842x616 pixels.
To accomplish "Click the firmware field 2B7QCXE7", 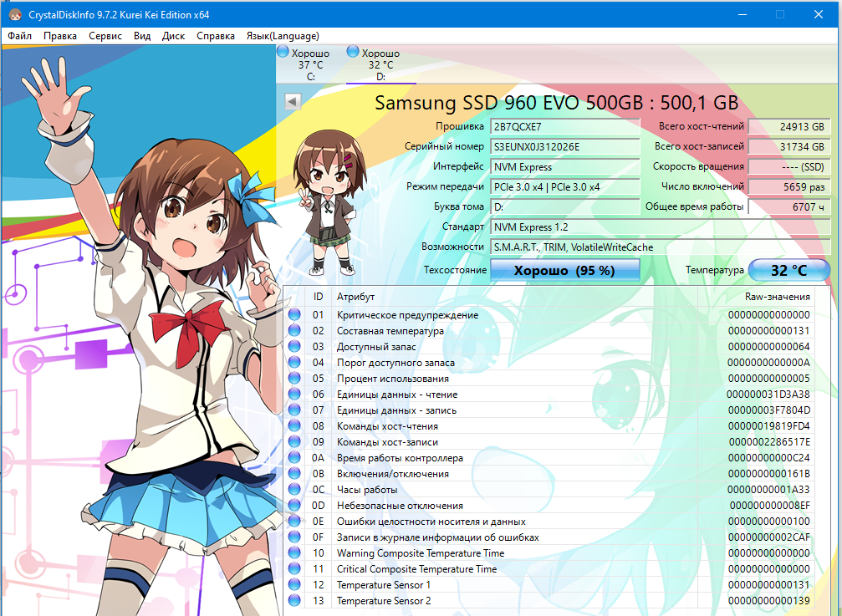I will tap(565, 127).
